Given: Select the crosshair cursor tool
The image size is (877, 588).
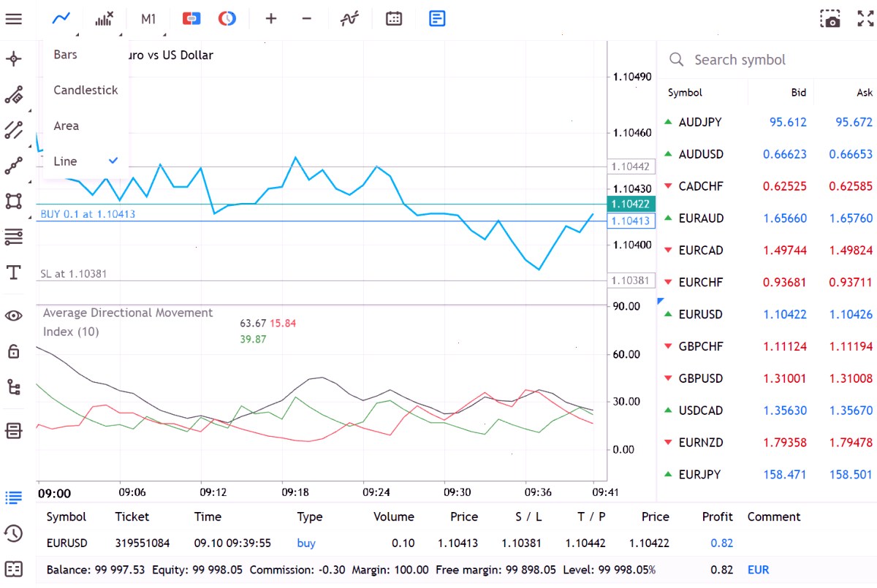Looking at the screenshot, I should click(x=13, y=59).
